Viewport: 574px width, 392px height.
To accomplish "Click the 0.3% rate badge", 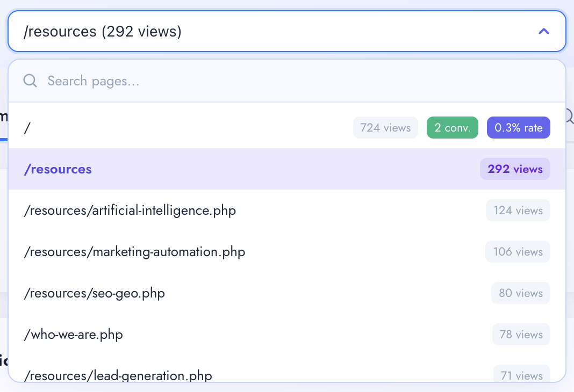I will [x=518, y=128].
